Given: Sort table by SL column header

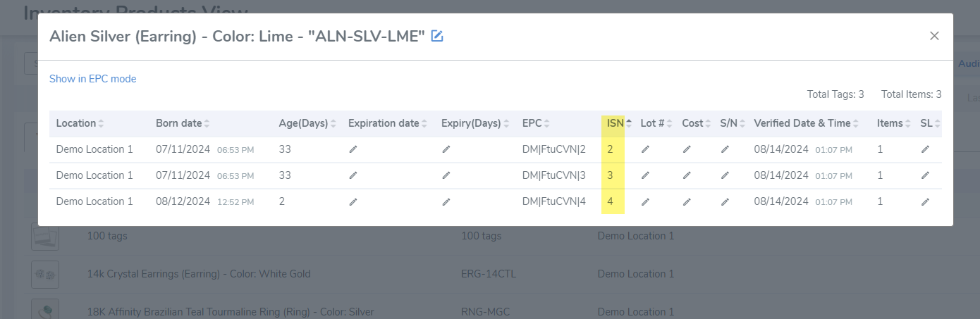Looking at the screenshot, I should pyautogui.click(x=931, y=123).
